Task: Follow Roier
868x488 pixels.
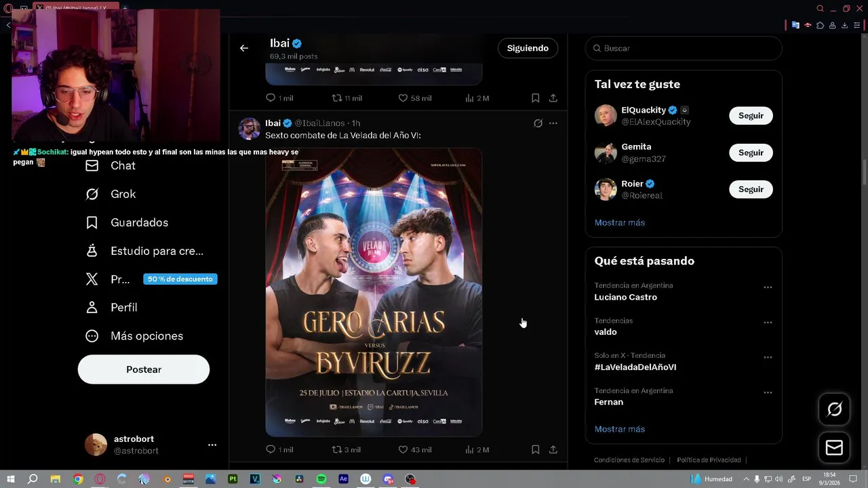Action: (x=751, y=189)
